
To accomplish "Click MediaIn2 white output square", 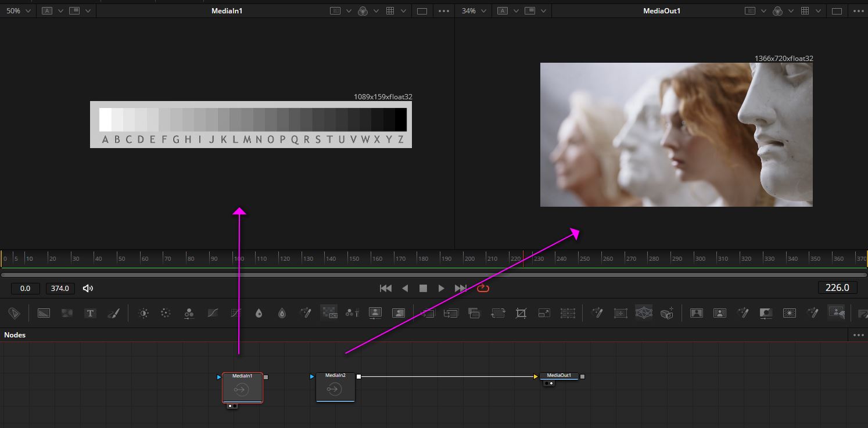I will tap(358, 377).
